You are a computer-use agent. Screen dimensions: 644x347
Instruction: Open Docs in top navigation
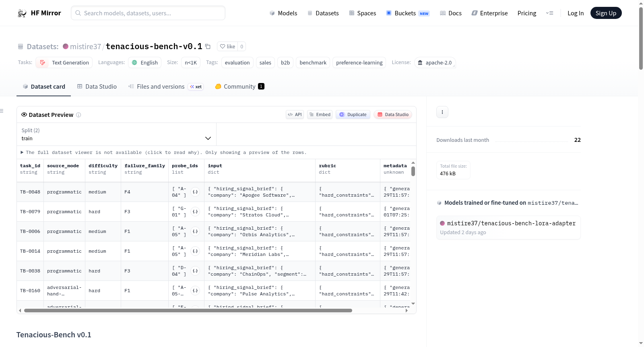click(451, 13)
